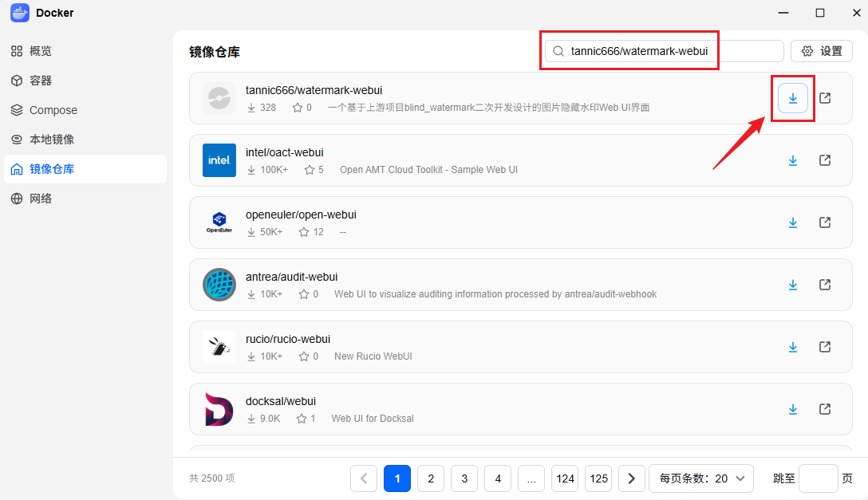Download the tannic666/watermark-webui image
Image resolution: width=868 pixels, height=500 pixels.
793,98
